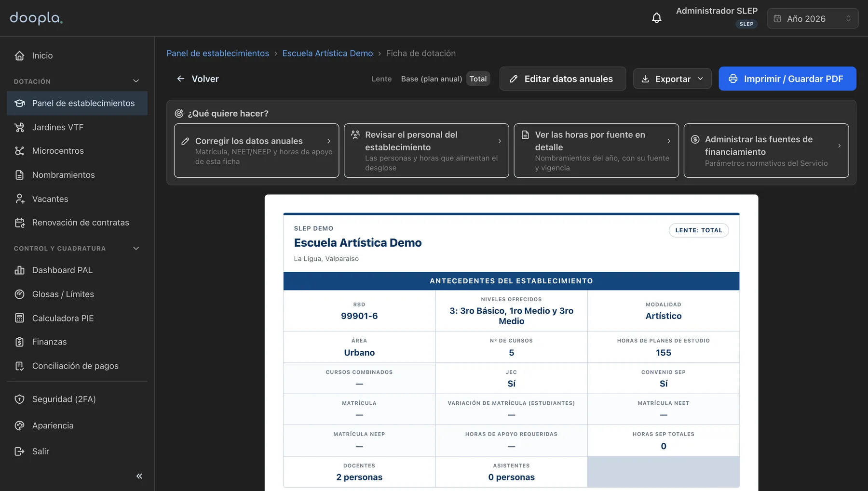Click the Conciliación de pagos icon
868x491 pixels.
(x=19, y=366)
